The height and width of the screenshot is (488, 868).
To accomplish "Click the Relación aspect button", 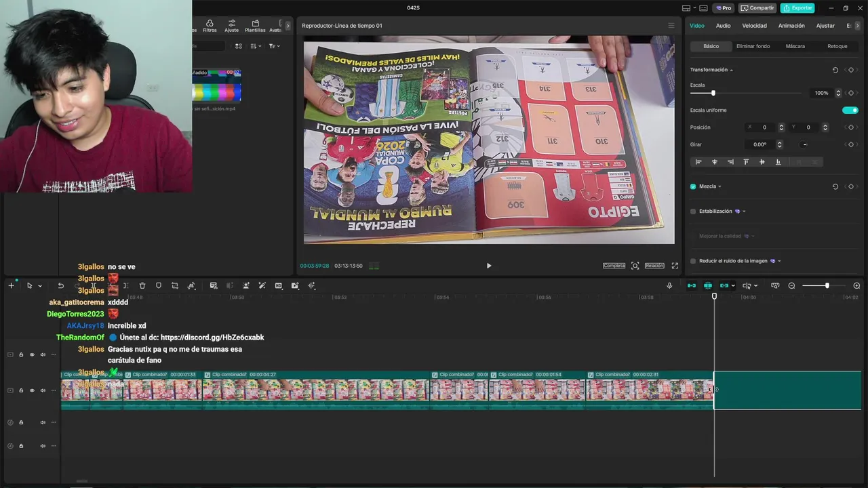I will 654,266.
